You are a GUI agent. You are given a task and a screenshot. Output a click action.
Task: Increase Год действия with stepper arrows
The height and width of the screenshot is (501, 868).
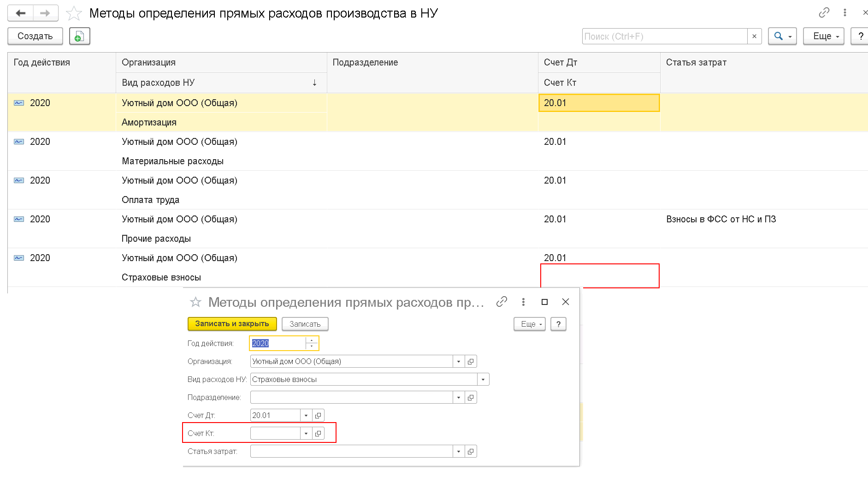click(x=312, y=340)
